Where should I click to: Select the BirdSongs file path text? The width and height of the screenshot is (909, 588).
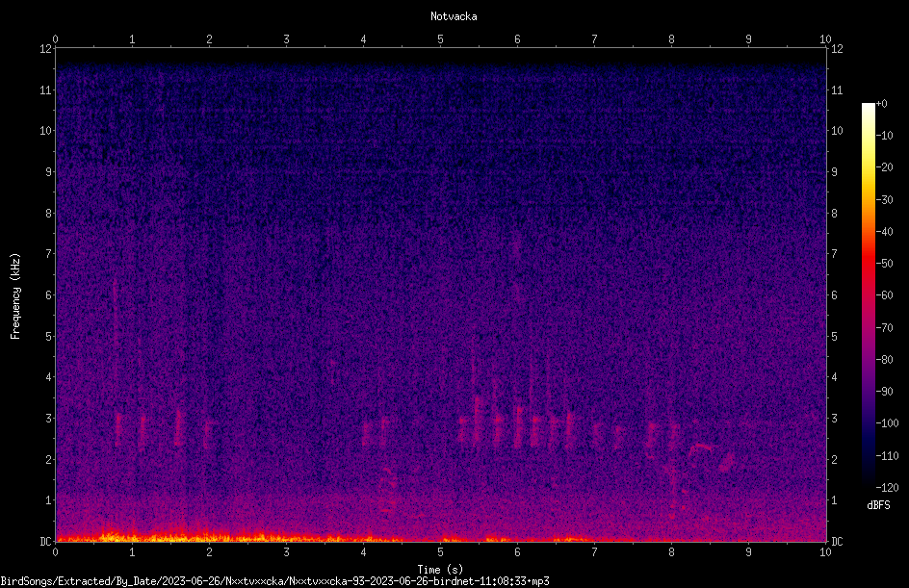tap(274, 581)
